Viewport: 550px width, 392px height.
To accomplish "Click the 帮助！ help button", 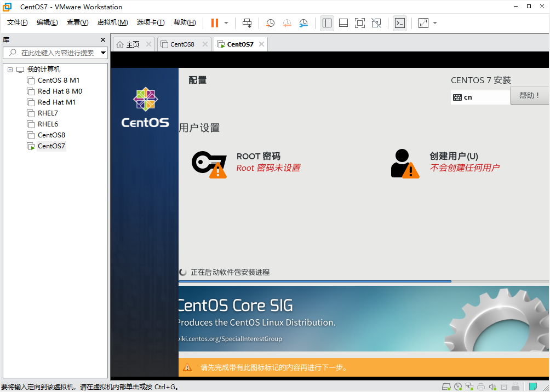I will click(x=530, y=95).
